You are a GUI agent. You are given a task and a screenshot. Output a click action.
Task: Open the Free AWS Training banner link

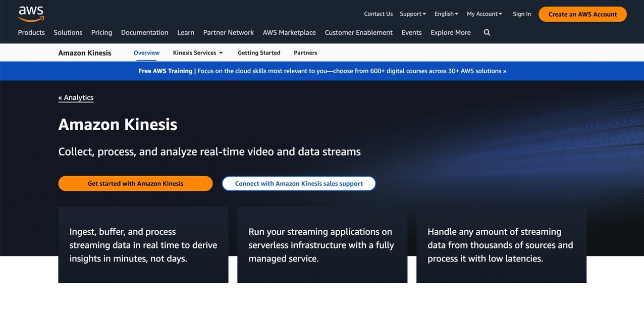(322, 71)
